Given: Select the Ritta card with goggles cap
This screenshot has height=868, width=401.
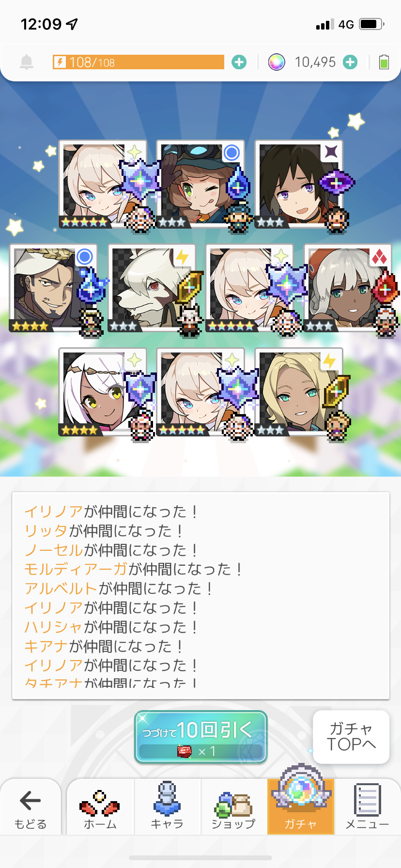Looking at the screenshot, I should pyautogui.click(x=200, y=184).
